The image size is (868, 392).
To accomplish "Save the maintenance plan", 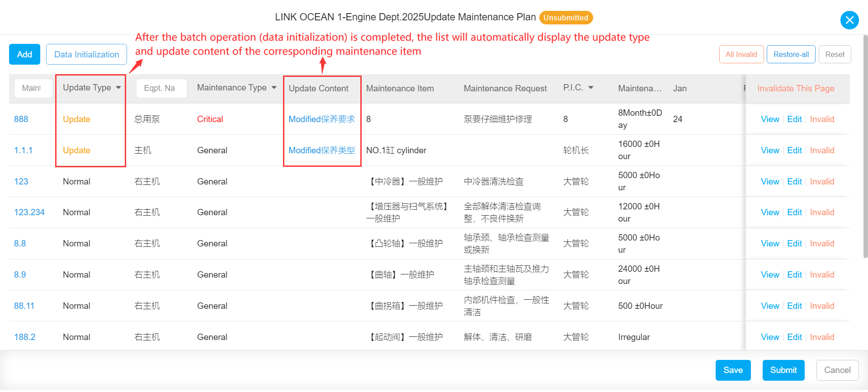I will click(733, 370).
